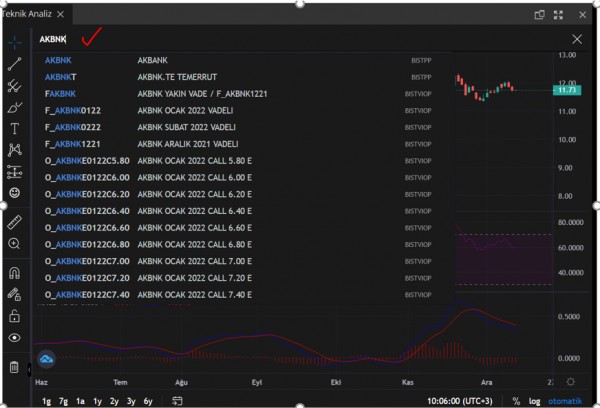Image resolution: width=600 pixels, height=408 pixels.
Task: Open the chart pattern tool
Action: pyautogui.click(x=15, y=150)
